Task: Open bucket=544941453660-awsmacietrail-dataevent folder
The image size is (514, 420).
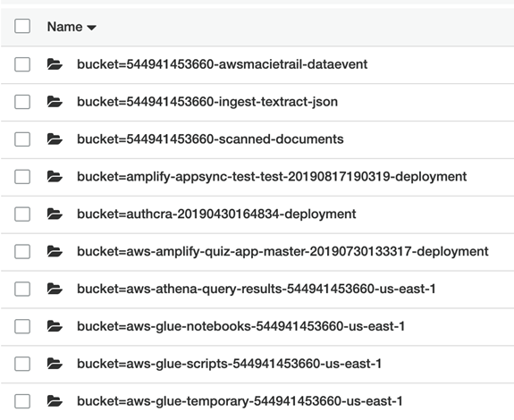Action: click(x=222, y=64)
